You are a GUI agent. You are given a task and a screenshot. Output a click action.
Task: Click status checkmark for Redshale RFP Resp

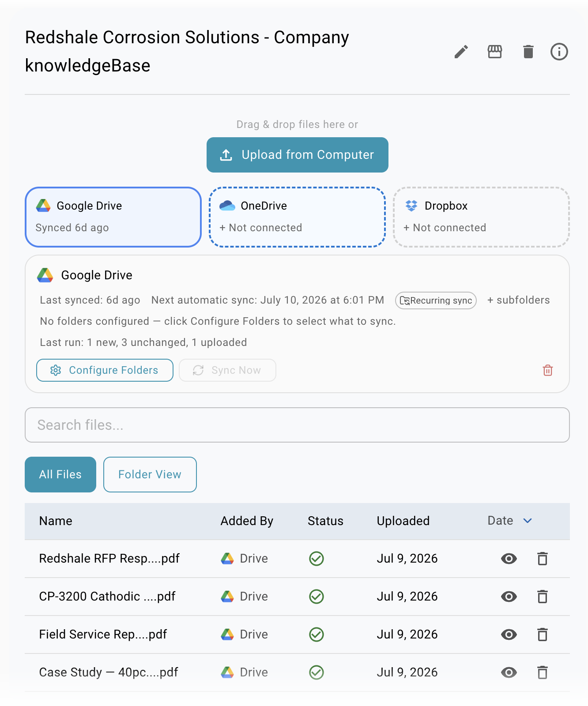(316, 559)
